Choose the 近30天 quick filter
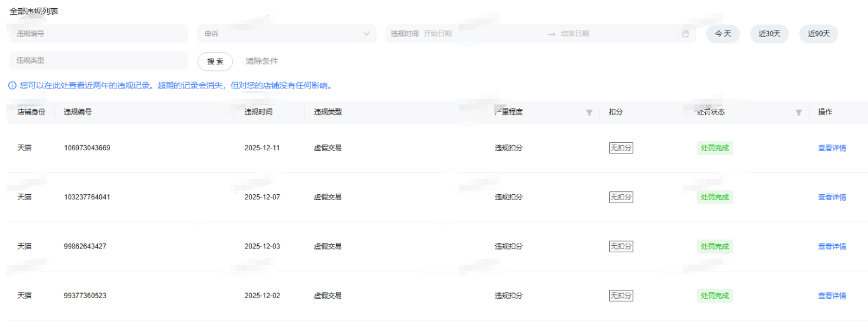868x330 pixels. pyautogui.click(x=769, y=34)
